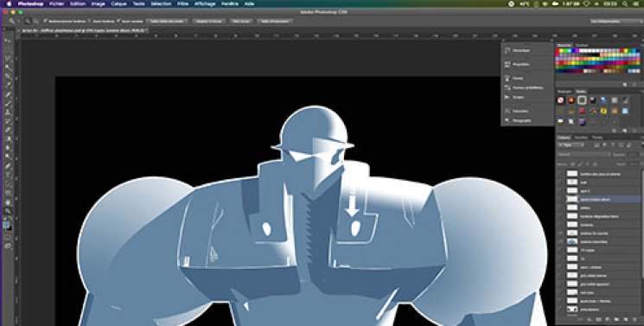This screenshot has height=326, width=644.
Task: Select the Rectangular Marquee tool
Action: click(x=8, y=50)
